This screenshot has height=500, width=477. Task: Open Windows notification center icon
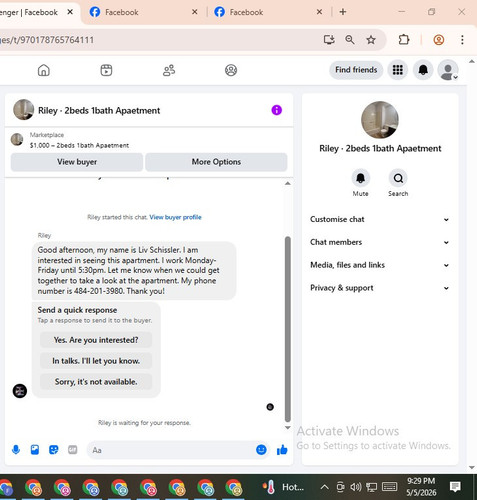pos(455,487)
